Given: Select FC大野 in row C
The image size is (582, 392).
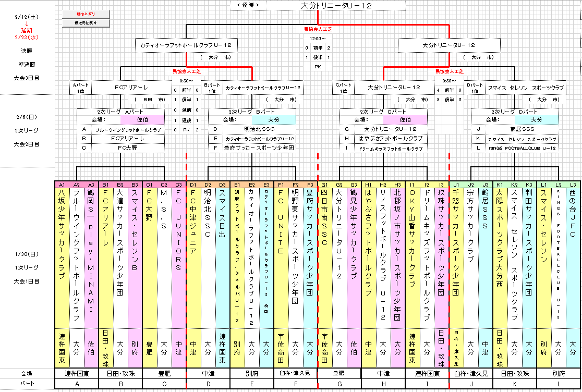Looking at the screenshot, I should (128, 148).
